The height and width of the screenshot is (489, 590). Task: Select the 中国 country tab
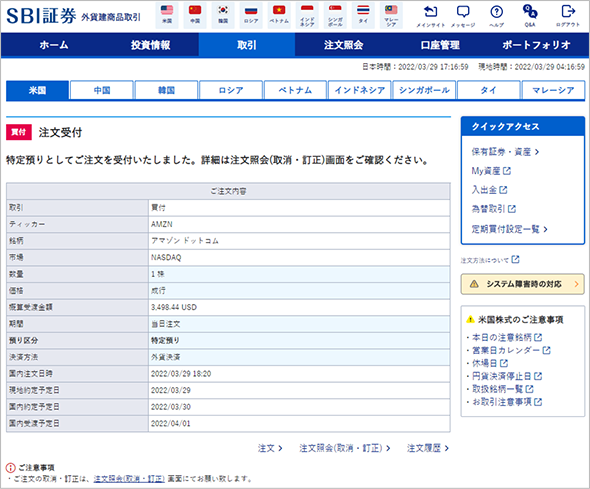coord(102,90)
